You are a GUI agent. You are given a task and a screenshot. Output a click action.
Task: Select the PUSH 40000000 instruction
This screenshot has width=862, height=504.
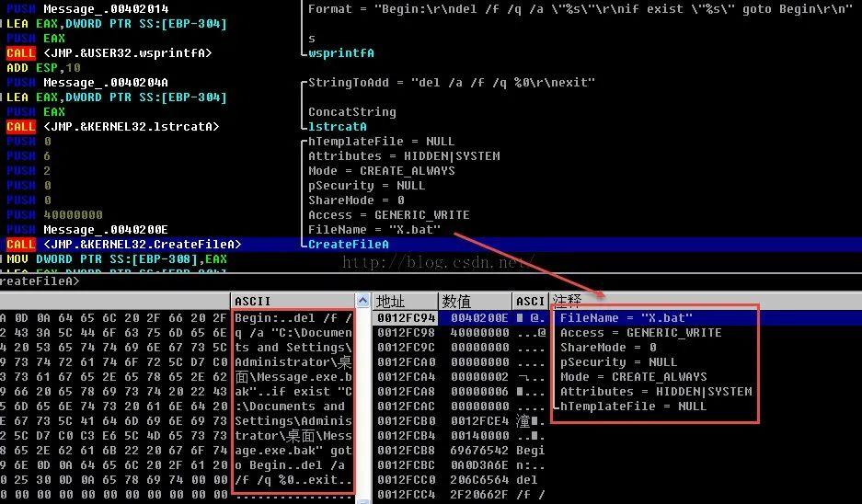point(54,215)
